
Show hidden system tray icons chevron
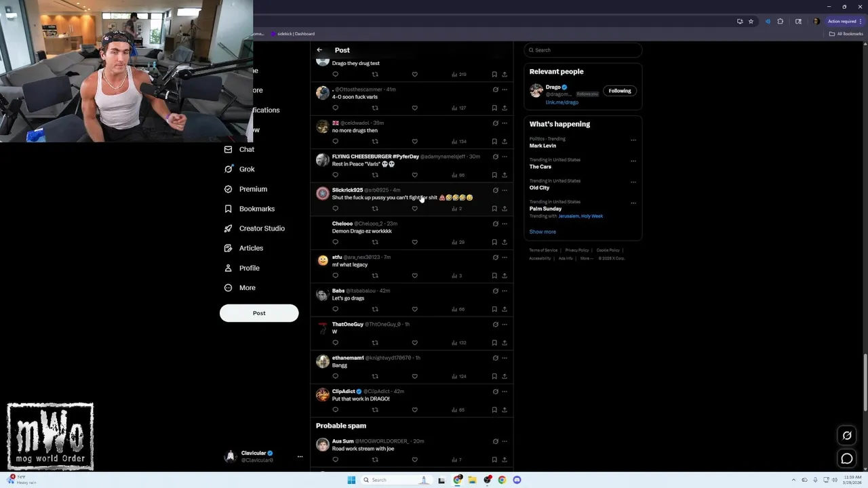(x=795, y=480)
